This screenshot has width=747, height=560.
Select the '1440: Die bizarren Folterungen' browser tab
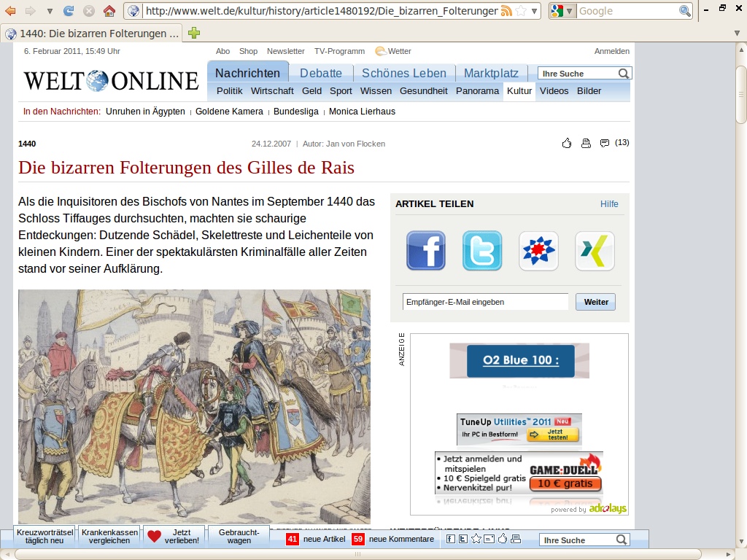pyautogui.click(x=91, y=34)
